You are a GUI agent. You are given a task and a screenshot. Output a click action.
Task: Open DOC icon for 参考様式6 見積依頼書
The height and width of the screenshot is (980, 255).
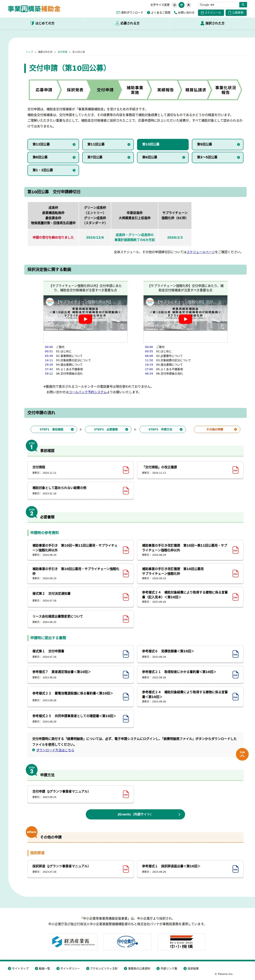[235, 654]
